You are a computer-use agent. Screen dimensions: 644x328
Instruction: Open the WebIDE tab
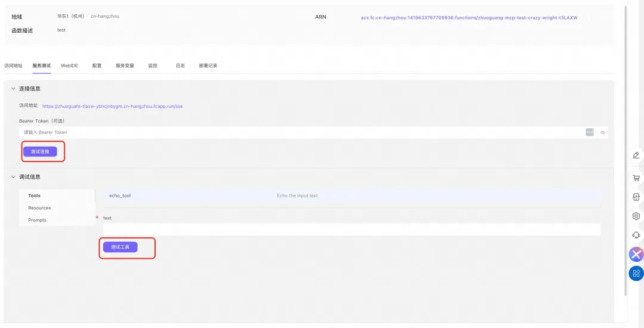69,66
